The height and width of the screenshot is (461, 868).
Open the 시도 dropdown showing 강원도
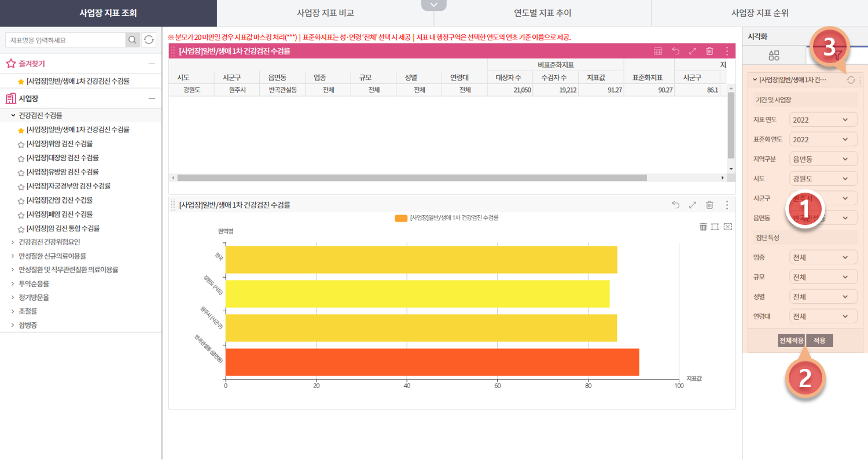tap(823, 179)
